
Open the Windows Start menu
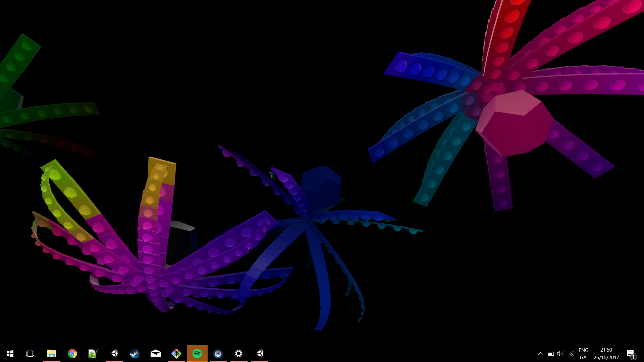10,354
